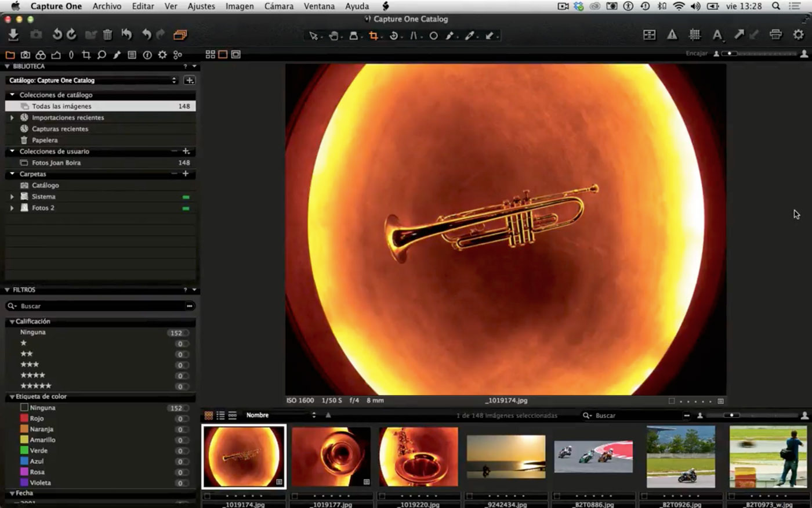Open the Catálogo: Capture One Catalog dropdown
The height and width of the screenshot is (508, 812).
click(93, 80)
